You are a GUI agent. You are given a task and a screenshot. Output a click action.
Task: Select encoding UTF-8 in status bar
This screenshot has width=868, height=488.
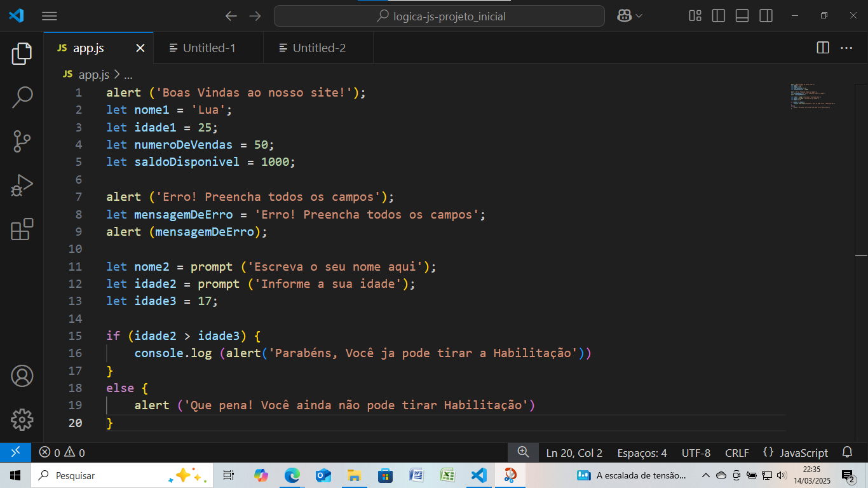(696, 453)
